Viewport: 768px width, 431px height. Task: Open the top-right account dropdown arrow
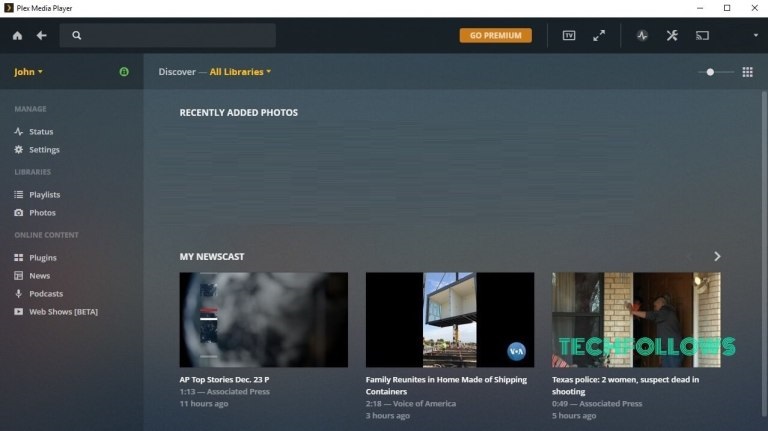click(756, 35)
